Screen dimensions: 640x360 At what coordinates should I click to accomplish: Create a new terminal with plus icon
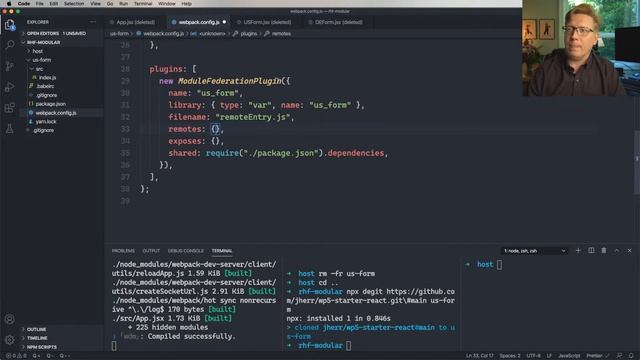pos(578,251)
